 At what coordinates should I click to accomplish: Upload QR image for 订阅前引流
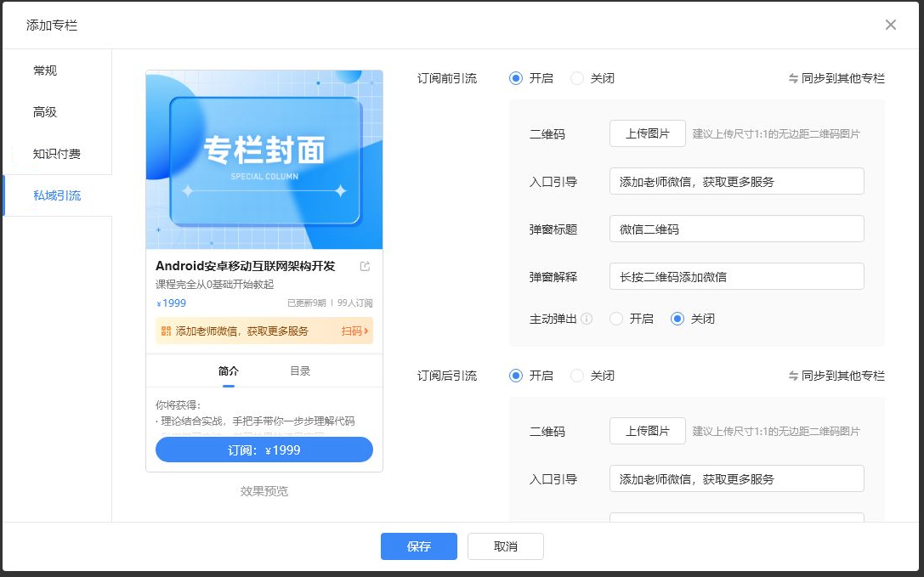(647, 133)
